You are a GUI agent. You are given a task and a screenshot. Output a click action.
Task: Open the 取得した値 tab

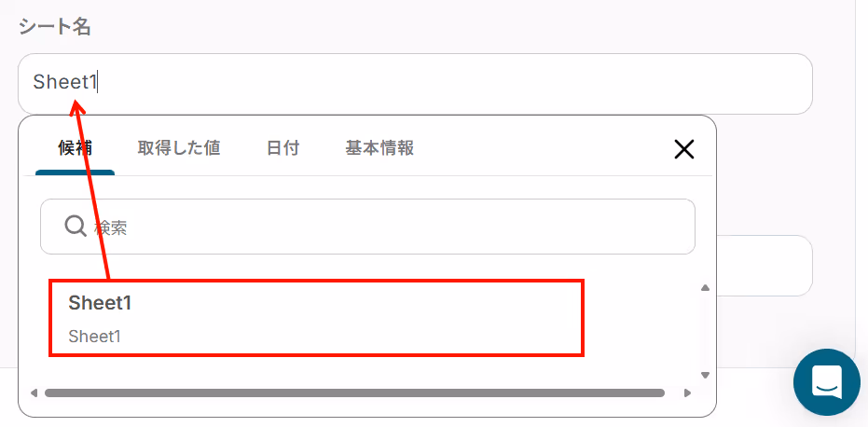pos(179,148)
